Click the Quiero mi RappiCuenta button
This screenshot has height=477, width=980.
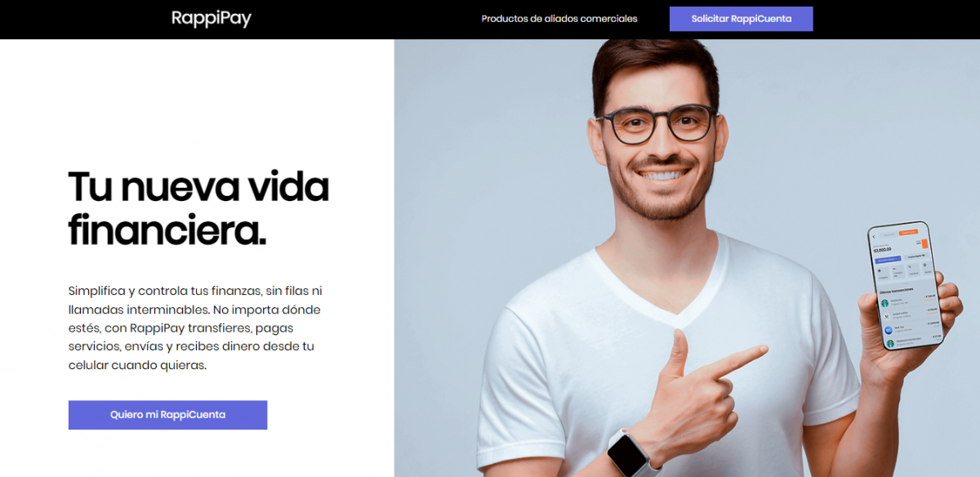[x=167, y=415]
